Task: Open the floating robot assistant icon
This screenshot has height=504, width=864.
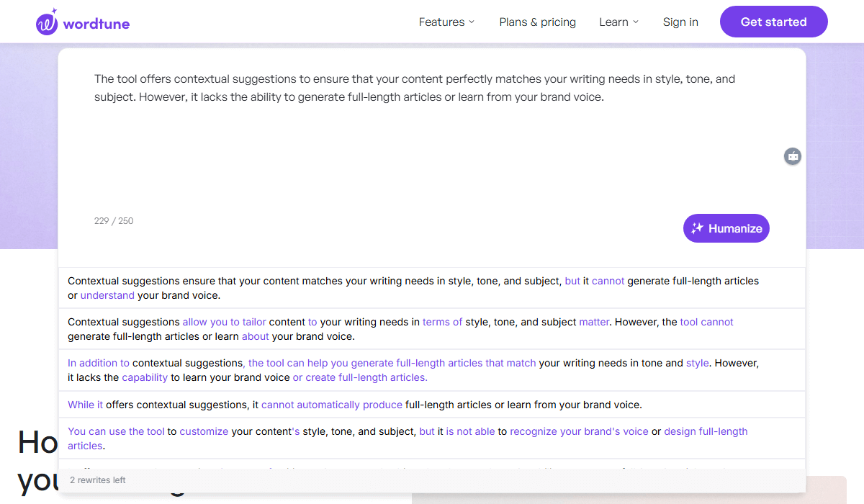Action: coord(792,156)
